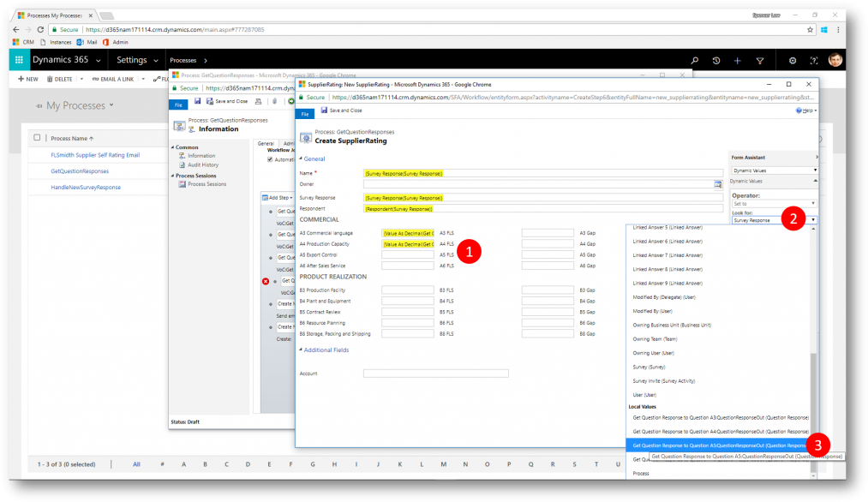The image size is (868, 502).
Task: Click the search magnifier in the navigation bar
Action: click(x=694, y=61)
